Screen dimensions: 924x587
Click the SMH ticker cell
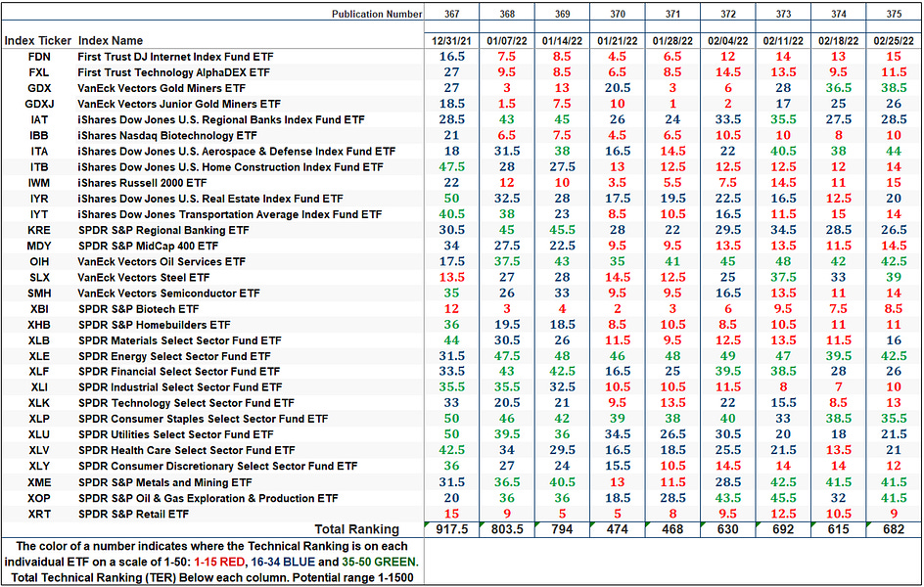pyautogui.click(x=39, y=293)
